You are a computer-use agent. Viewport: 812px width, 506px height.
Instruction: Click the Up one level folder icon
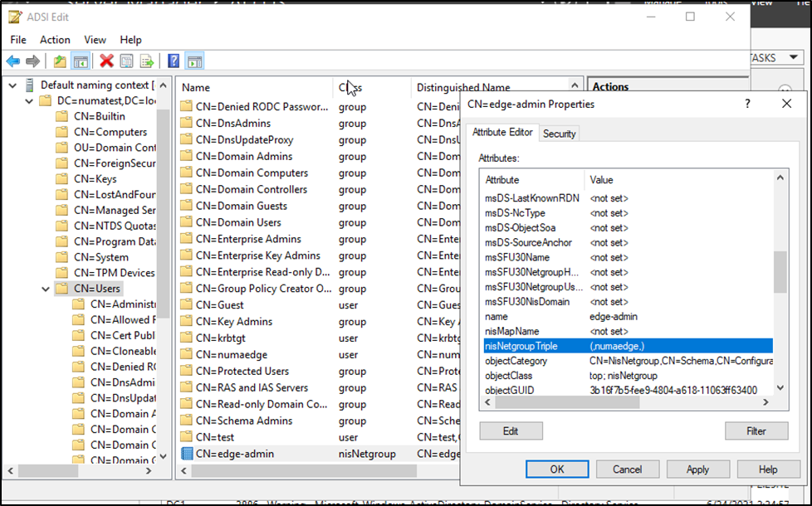[59, 61]
